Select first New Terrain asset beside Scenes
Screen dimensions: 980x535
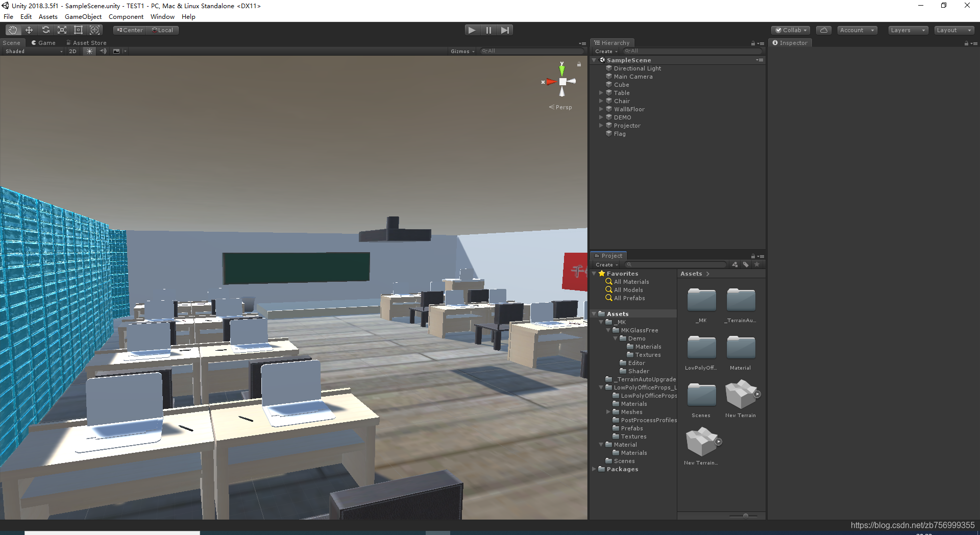[x=741, y=395]
